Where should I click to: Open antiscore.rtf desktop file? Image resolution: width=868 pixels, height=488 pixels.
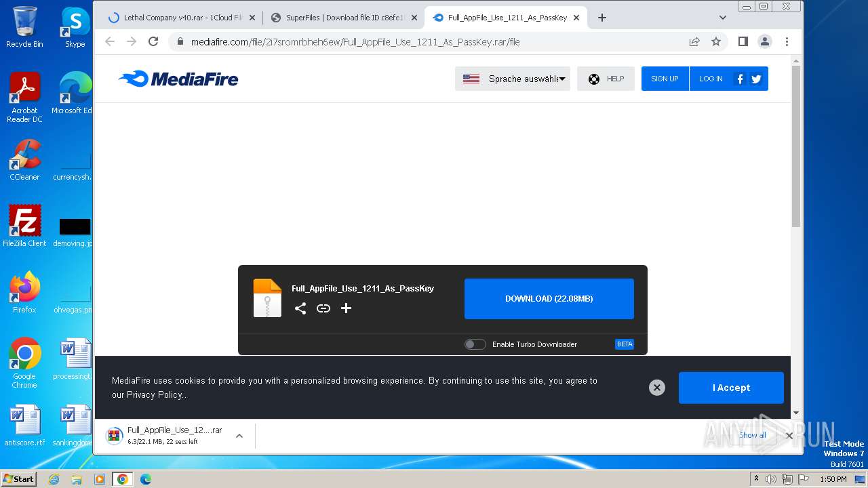[24, 426]
